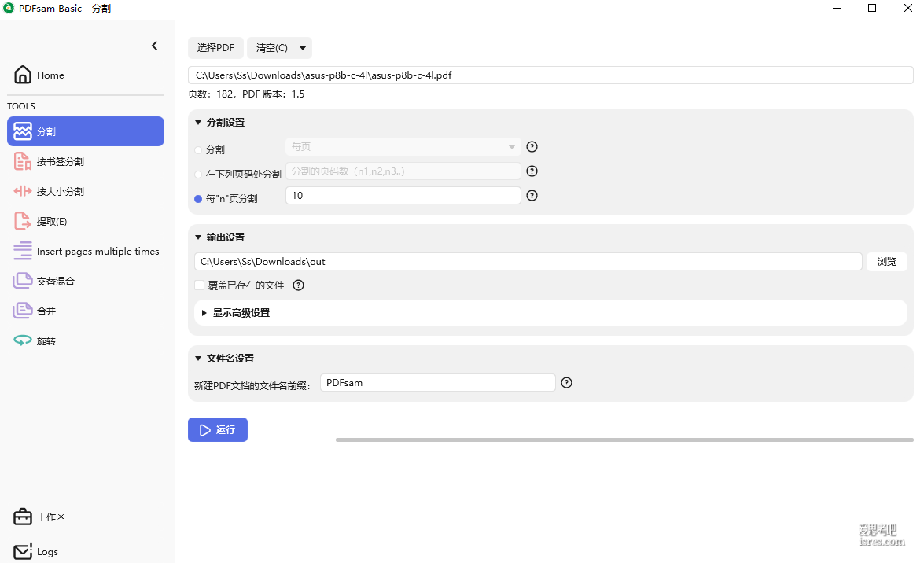Show help for 在下列页码处分割 option

tap(532, 171)
